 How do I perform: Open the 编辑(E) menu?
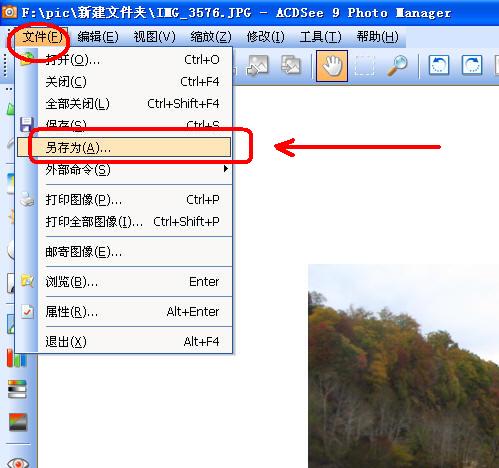pos(98,36)
